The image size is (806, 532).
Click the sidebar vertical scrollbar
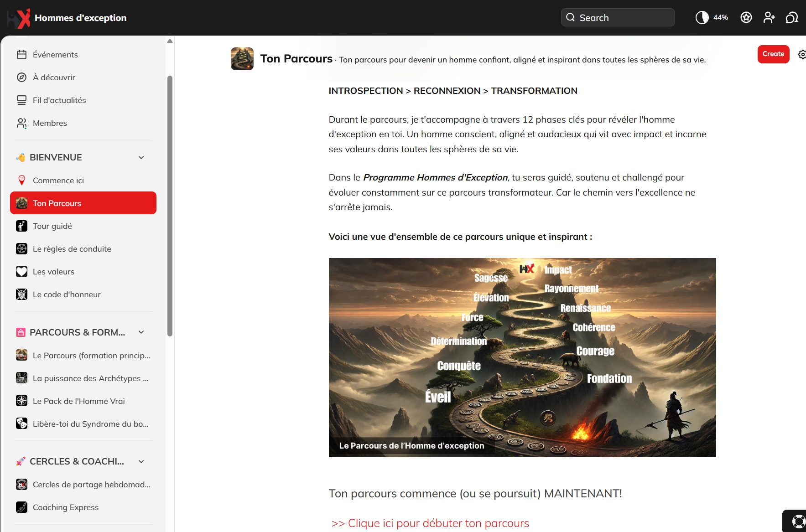[170, 206]
